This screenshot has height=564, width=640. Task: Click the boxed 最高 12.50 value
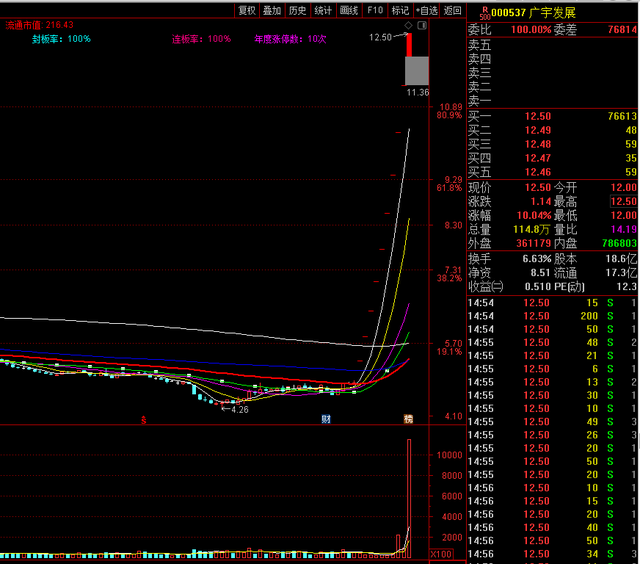(x=624, y=202)
